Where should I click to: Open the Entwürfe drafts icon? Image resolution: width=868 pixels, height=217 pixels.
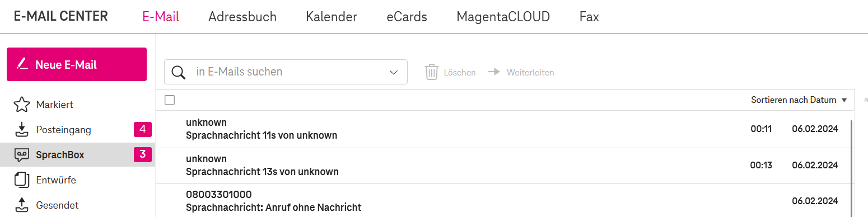pyautogui.click(x=21, y=180)
